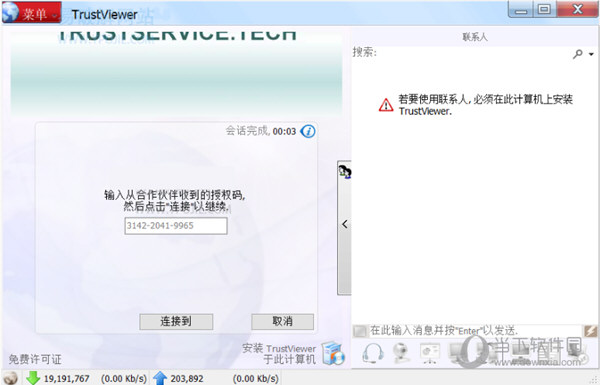Maximize the TrustViewer window
Screen dimensions: 600x385
pyautogui.click(x=544, y=9)
